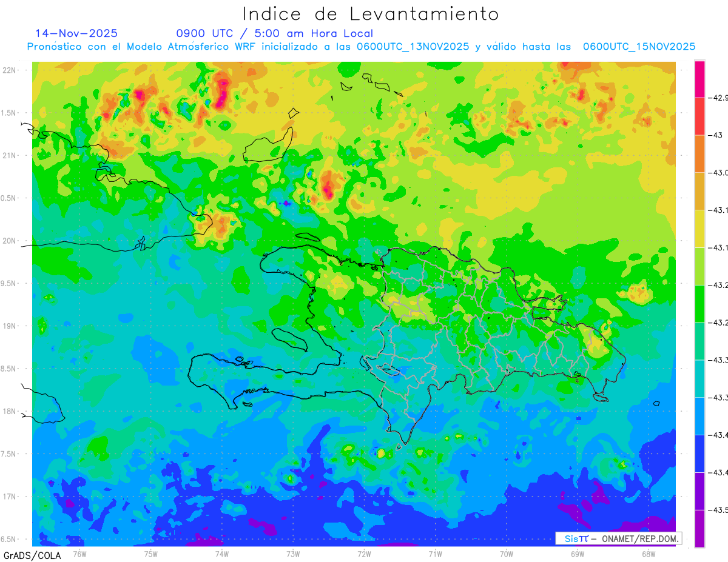Click the "21N" latitude label

click(10, 156)
